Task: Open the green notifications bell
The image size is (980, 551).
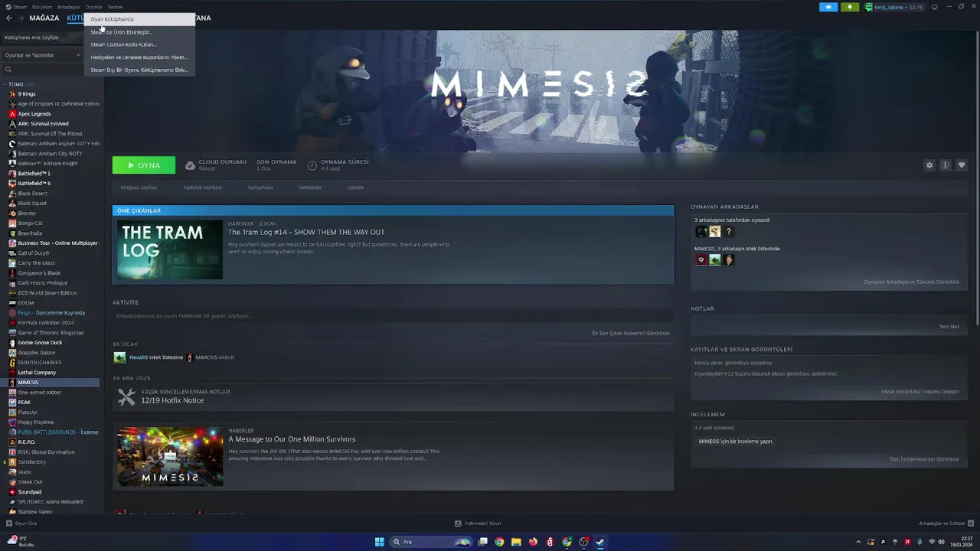Action: point(849,7)
